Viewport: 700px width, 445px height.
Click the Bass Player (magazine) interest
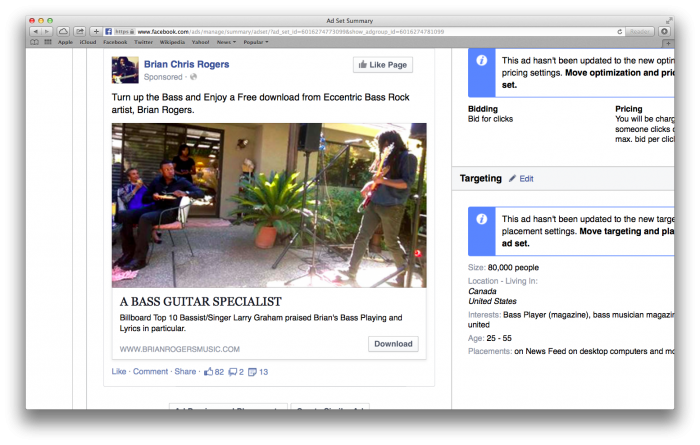(546, 315)
